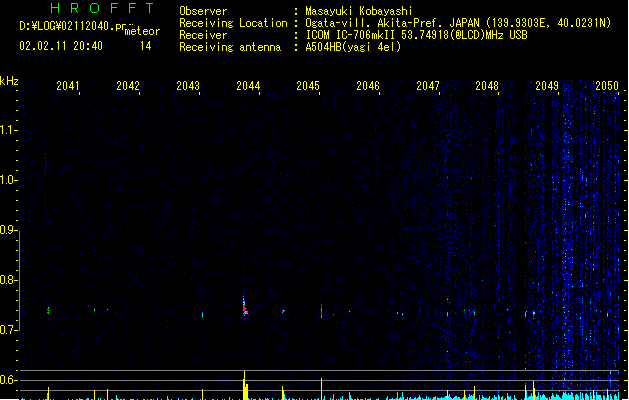Click the 2041 time axis label
The width and height of the screenshot is (629, 400).
point(68,86)
